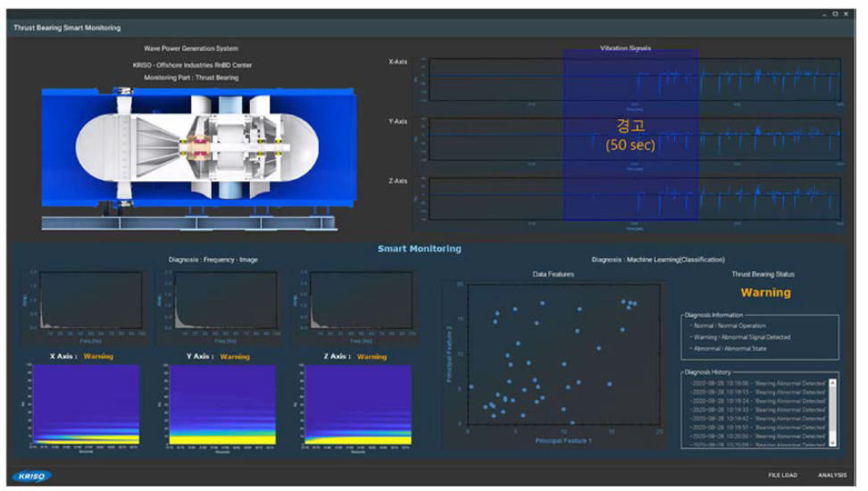Image resolution: width=868 pixels, height=491 pixels.
Task: Click the KRISO logo in the footer
Action: 33,475
